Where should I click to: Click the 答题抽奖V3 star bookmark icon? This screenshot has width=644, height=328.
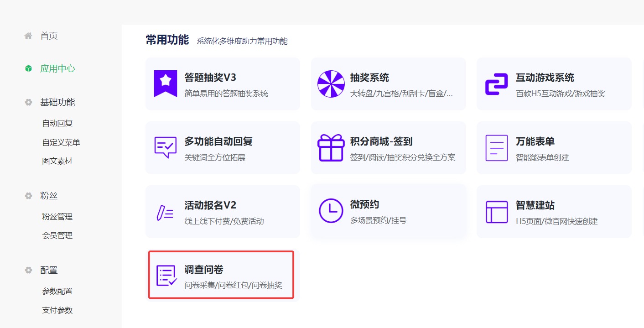(x=165, y=84)
